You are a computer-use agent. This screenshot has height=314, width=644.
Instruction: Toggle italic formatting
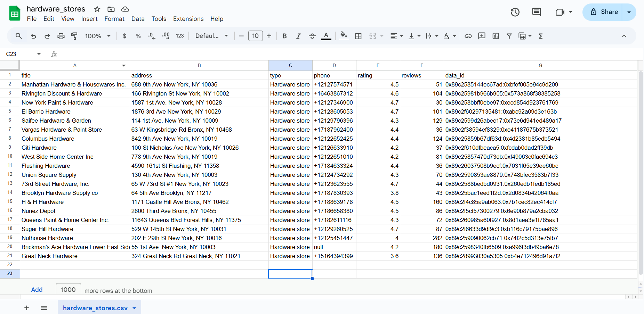point(298,36)
